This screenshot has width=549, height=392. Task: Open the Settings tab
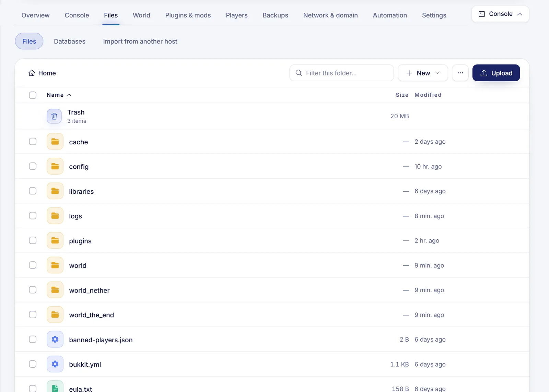[434, 15]
